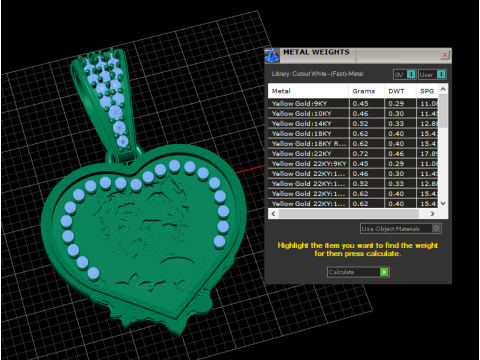The image size is (480, 360).
Task: Close the Metal Weights dialog
Action: coord(445,55)
